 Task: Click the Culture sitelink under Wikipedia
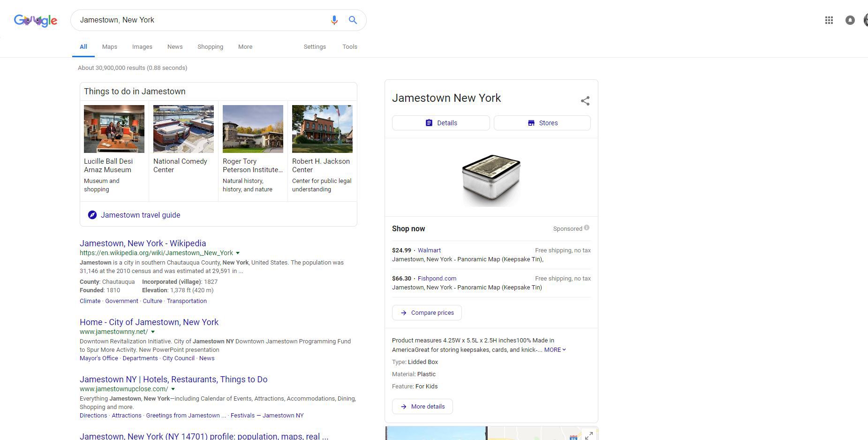152,301
